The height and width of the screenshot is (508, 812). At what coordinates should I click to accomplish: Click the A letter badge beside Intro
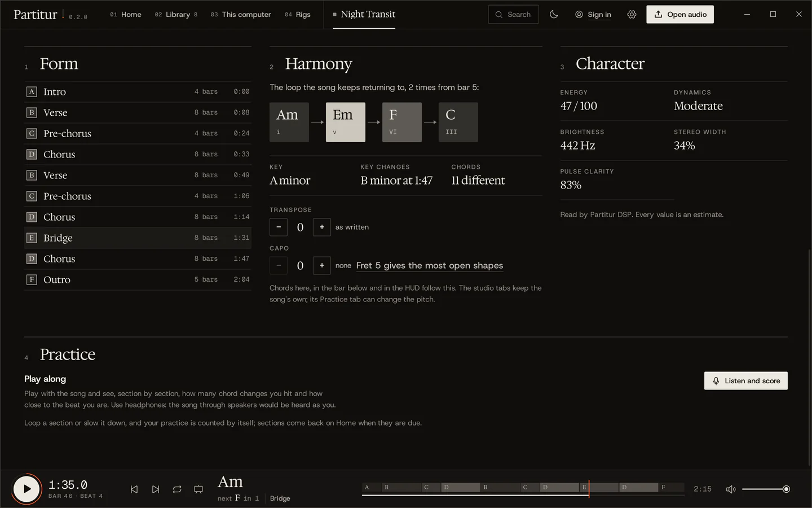(32, 91)
